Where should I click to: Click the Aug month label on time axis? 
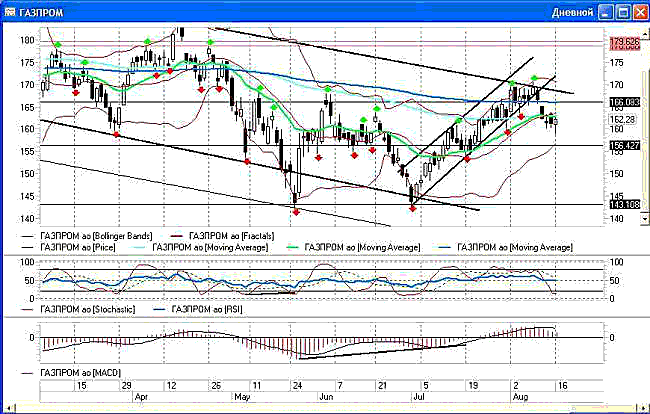tap(520, 397)
